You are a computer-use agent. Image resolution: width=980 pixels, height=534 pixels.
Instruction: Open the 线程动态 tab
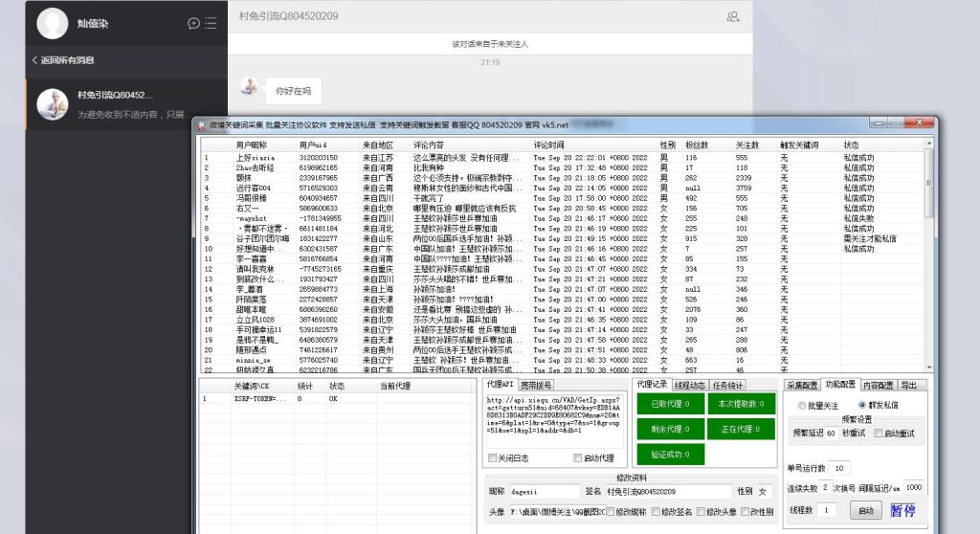[x=689, y=385]
